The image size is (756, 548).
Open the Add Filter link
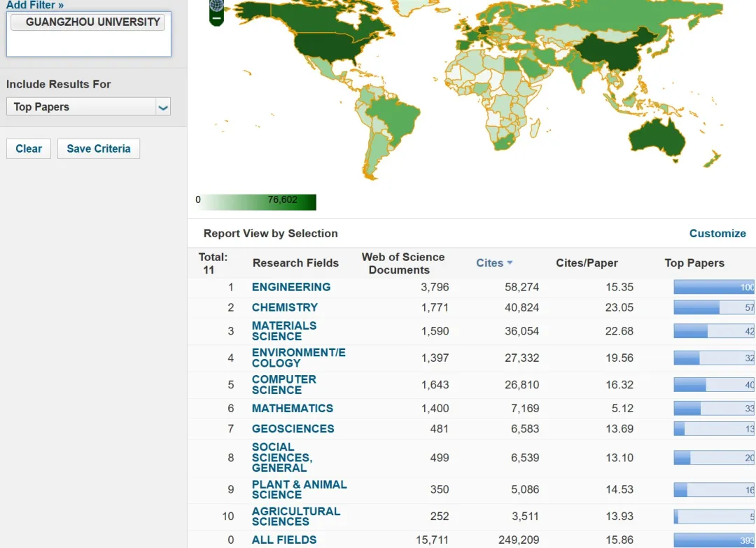(x=35, y=5)
